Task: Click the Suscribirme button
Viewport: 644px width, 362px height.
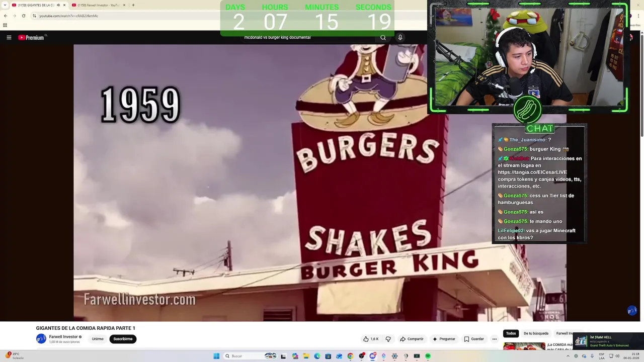Action: pos(123,339)
